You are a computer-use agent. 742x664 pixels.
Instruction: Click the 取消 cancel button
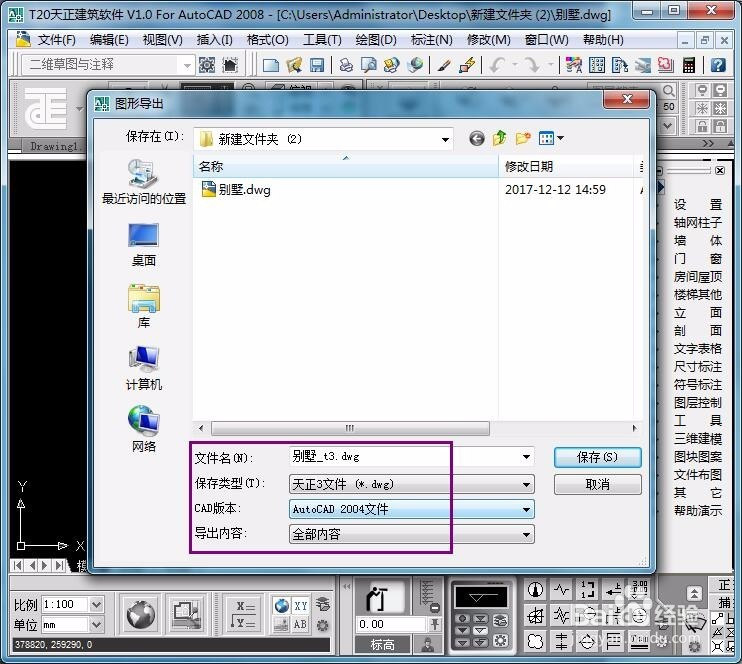point(598,485)
